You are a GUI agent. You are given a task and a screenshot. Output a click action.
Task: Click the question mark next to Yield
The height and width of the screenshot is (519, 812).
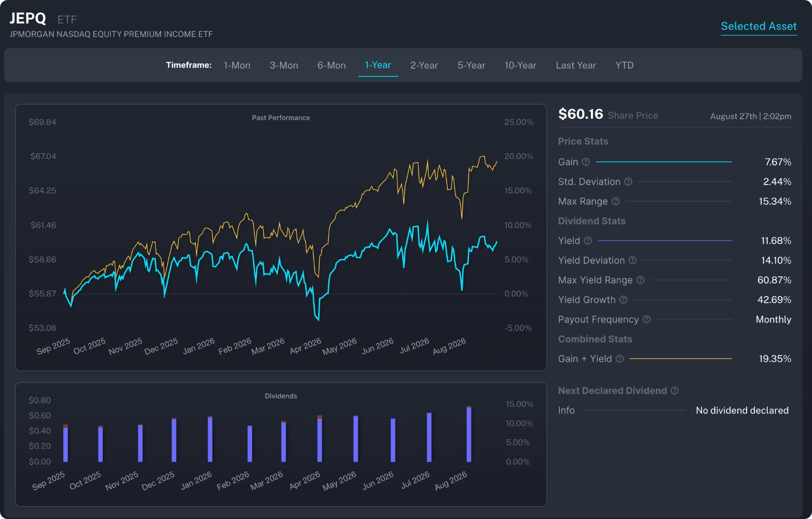click(588, 241)
